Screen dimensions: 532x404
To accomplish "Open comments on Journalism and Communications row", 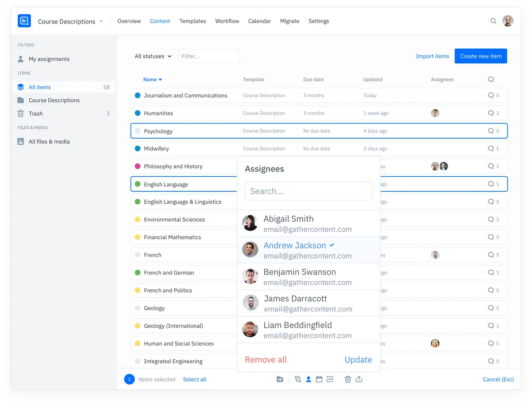I will point(493,95).
